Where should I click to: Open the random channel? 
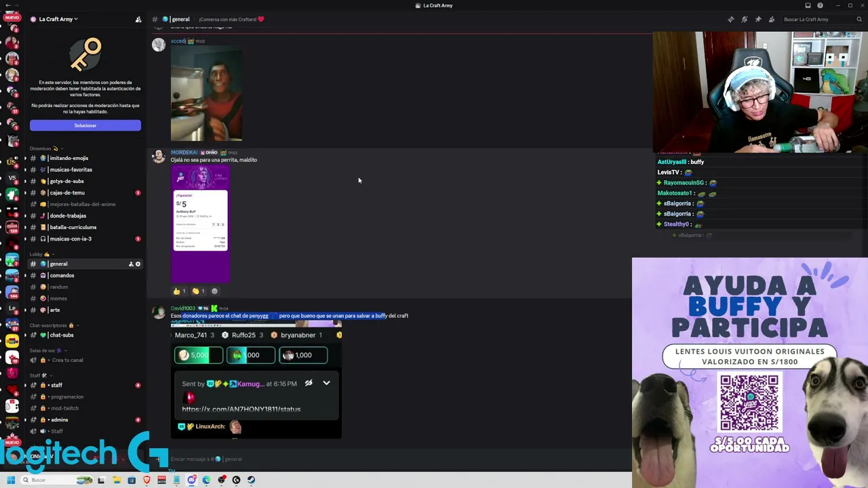85,287
